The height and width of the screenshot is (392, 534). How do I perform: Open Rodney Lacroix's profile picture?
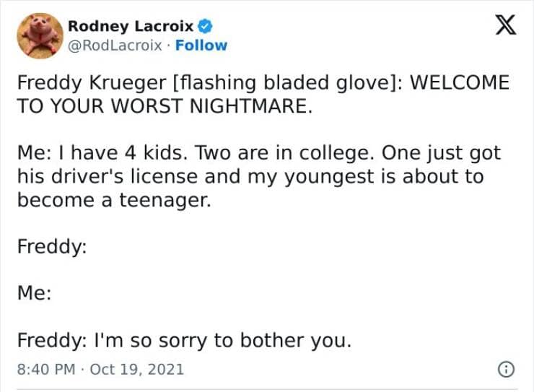pos(40,36)
